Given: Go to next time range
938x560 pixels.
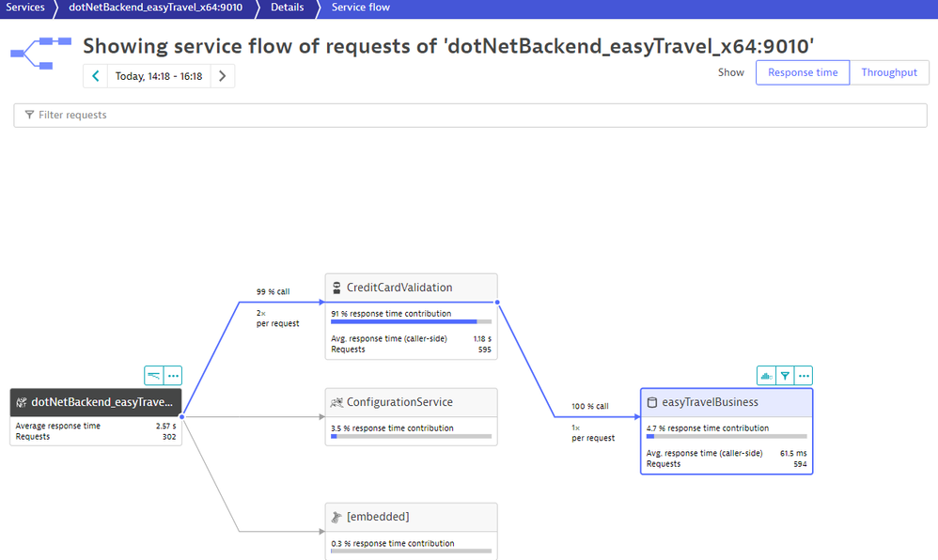Looking at the screenshot, I should point(222,76).
